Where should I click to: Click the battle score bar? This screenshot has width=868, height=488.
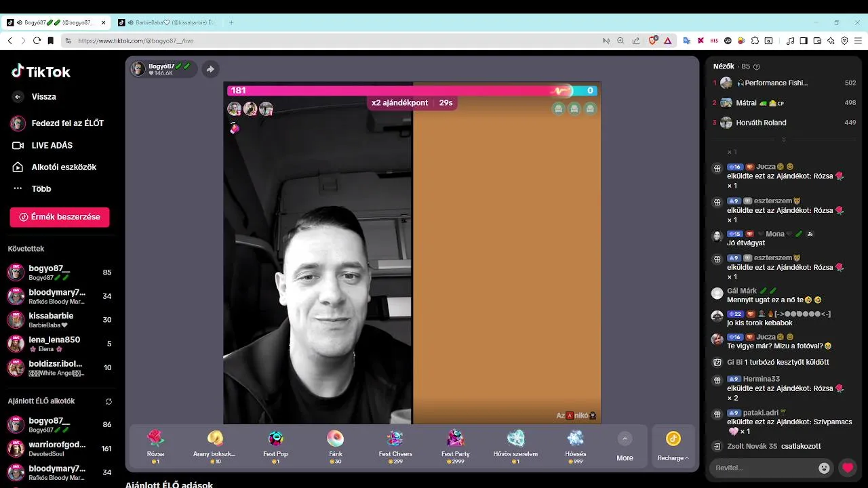pyautogui.click(x=412, y=90)
